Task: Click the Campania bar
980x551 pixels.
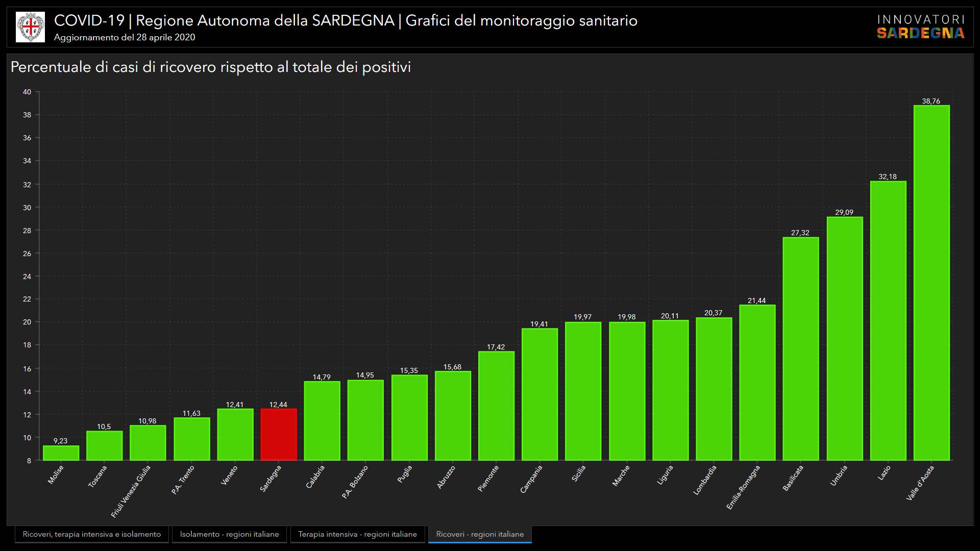Action: [x=540, y=394]
